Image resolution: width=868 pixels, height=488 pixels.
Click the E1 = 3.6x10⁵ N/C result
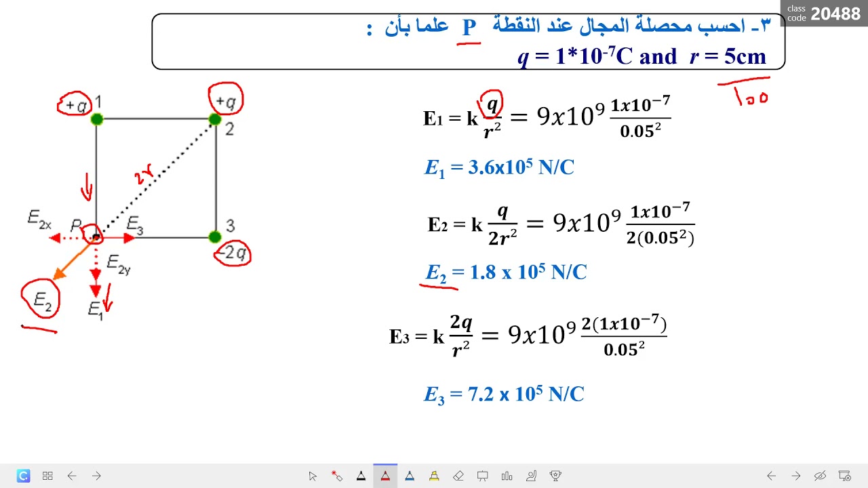tap(499, 167)
